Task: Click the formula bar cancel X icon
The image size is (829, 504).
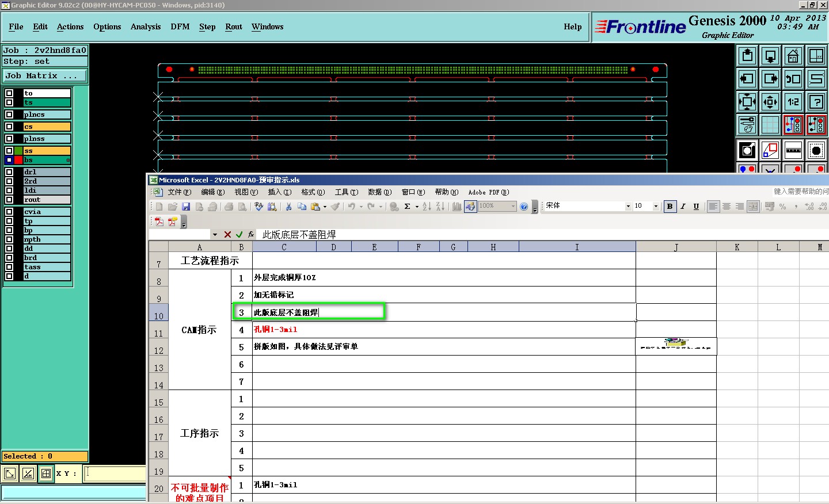Action: [x=227, y=234]
